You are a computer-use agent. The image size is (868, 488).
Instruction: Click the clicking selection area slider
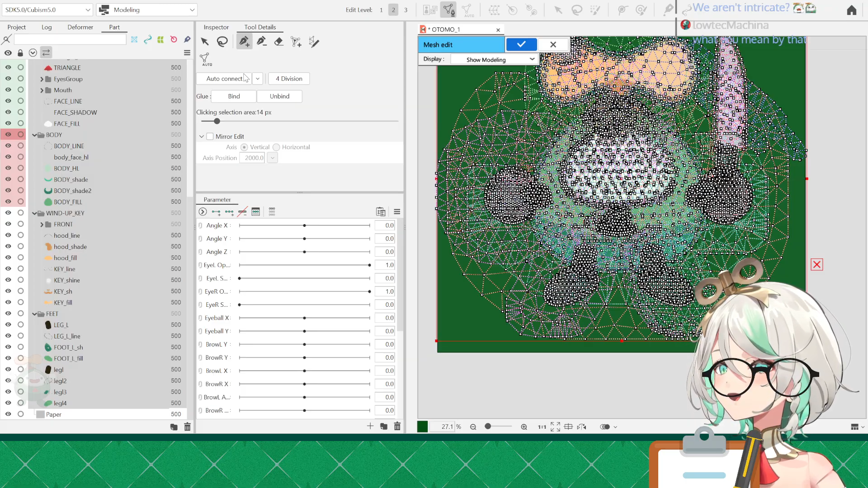[217, 121]
